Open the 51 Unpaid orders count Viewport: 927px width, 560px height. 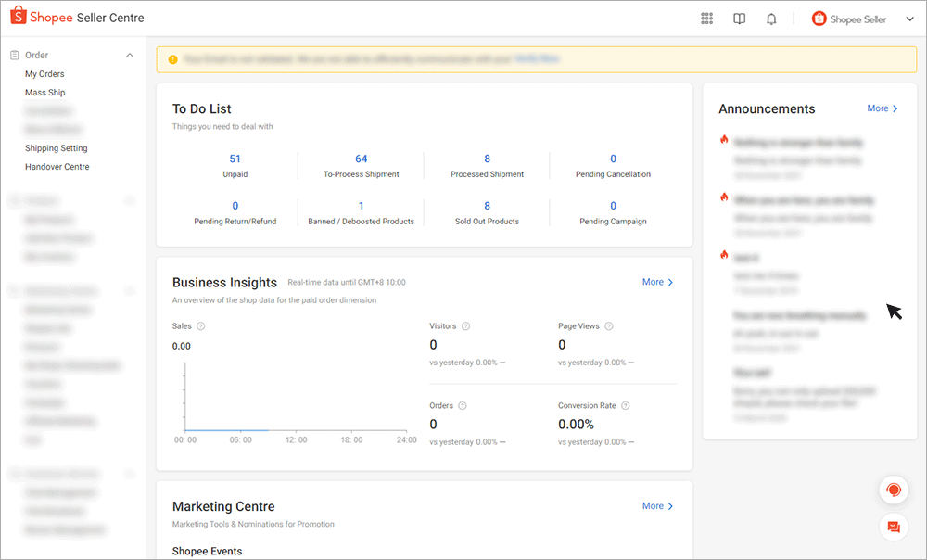(x=235, y=159)
